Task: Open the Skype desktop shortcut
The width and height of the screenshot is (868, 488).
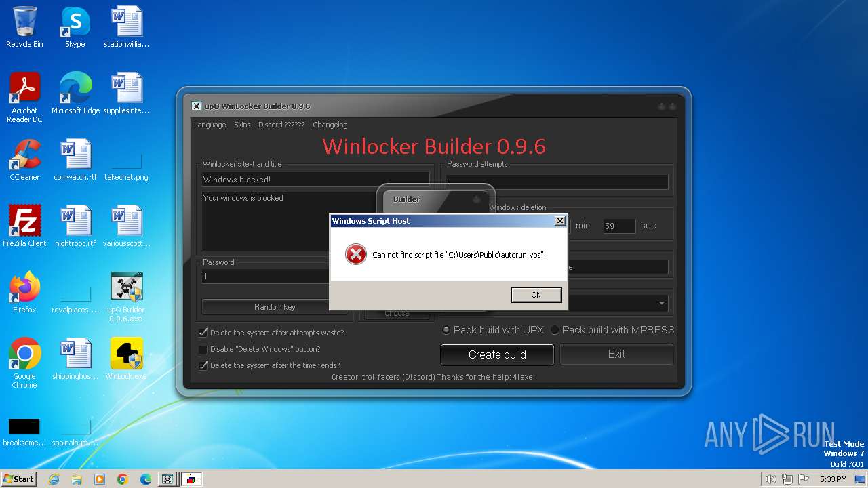Action: (x=75, y=27)
